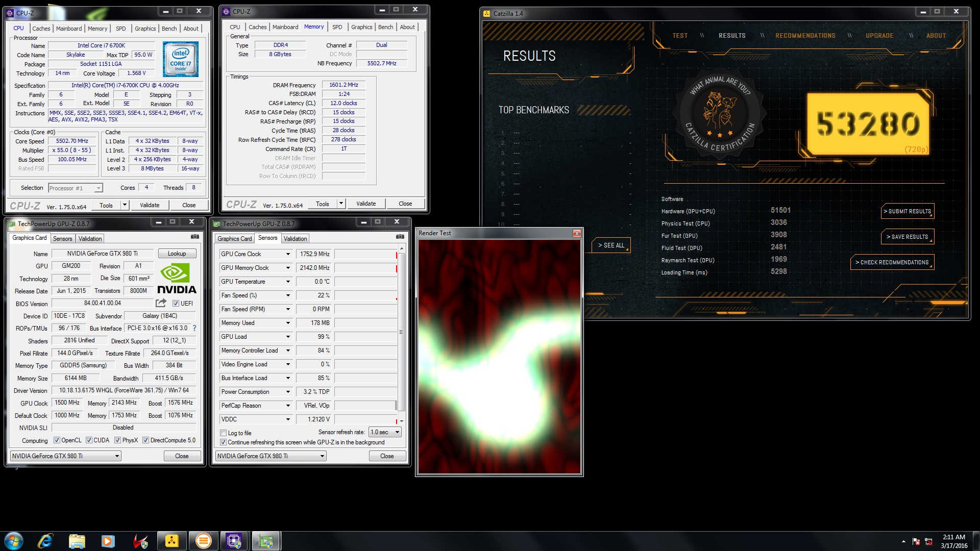Switch to Caches tab in CPU-Z CPU window
The height and width of the screenshot is (551, 980).
coord(41,29)
